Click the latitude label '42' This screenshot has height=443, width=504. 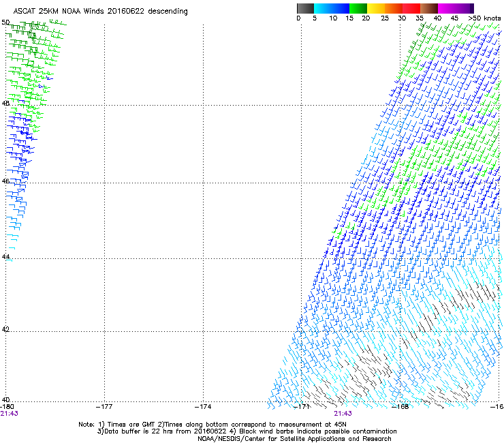click(x=5, y=329)
